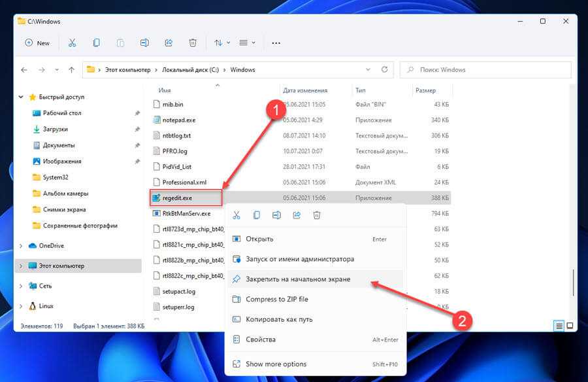
Task: Click the Copy icon in the top toolbar
Action: (x=96, y=43)
